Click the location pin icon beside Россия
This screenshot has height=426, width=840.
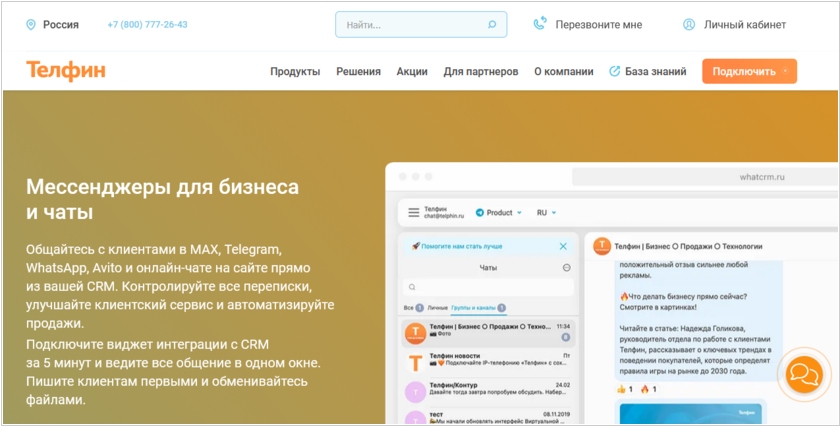[31, 25]
